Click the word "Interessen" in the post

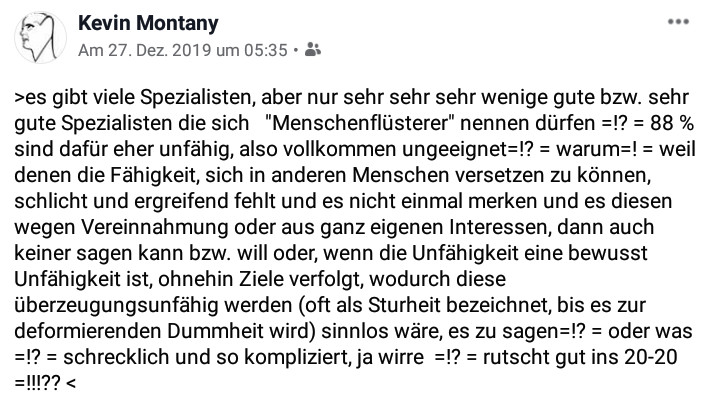[500, 227]
